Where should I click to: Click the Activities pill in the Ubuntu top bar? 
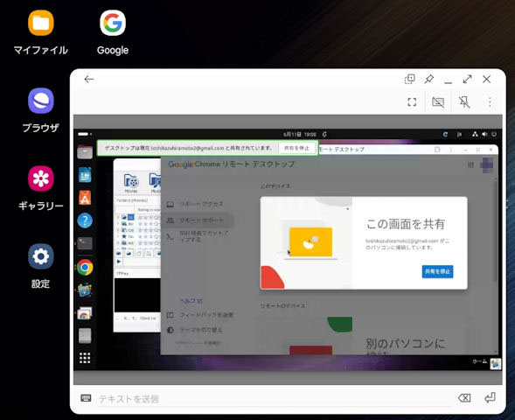pyautogui.click(x=83, y=134)
